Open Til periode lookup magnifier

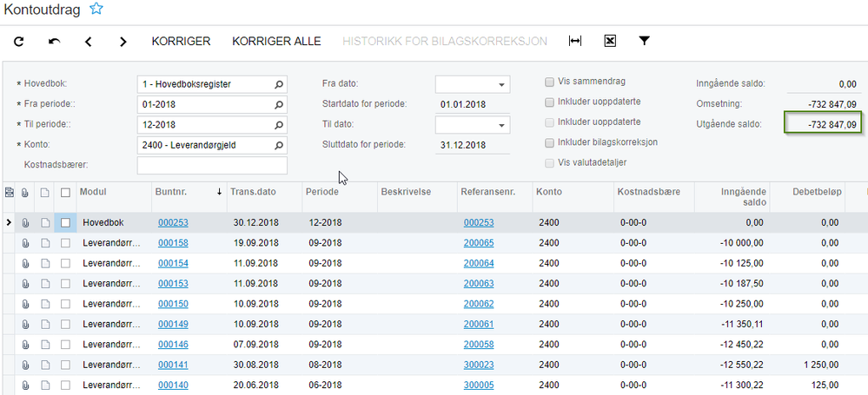pyautogui.click(x=279, y=125)
